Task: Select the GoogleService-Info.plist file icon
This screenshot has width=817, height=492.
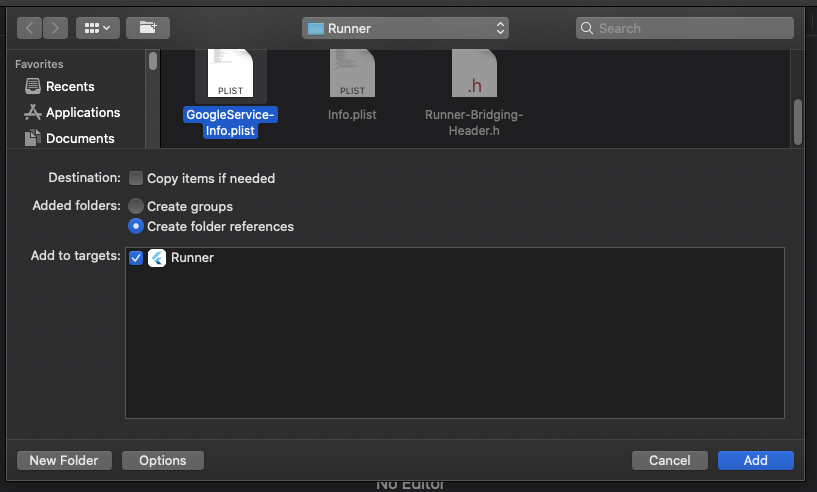Action: [230, 73]
